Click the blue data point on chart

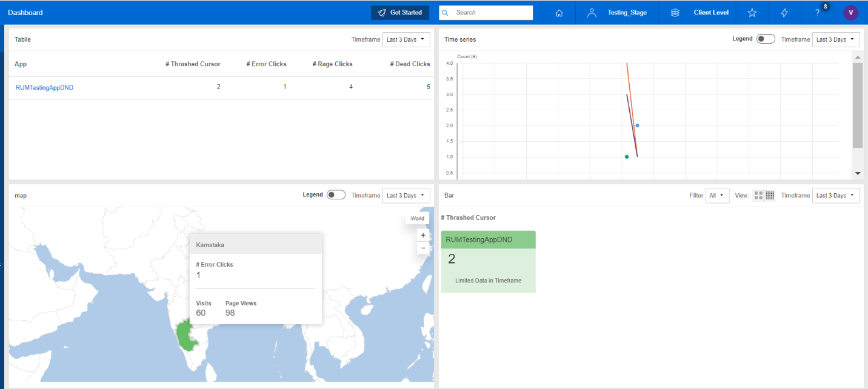pyautogui.click(x=637, y=125)
